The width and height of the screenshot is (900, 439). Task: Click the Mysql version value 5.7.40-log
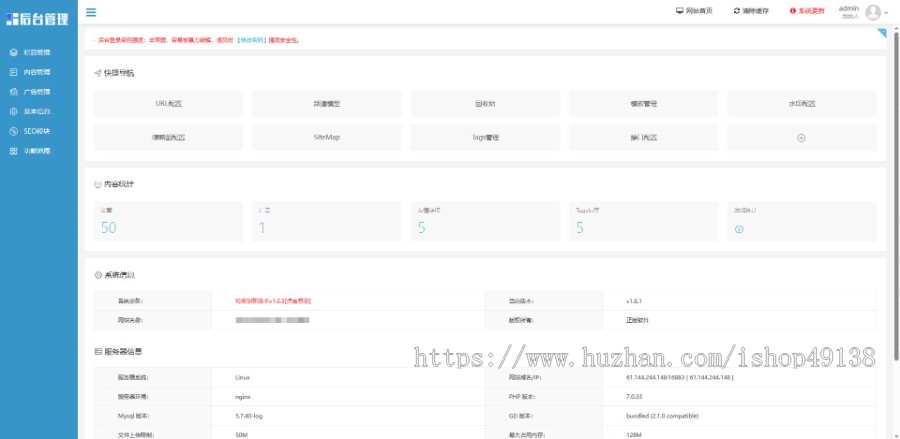point(249,416)
